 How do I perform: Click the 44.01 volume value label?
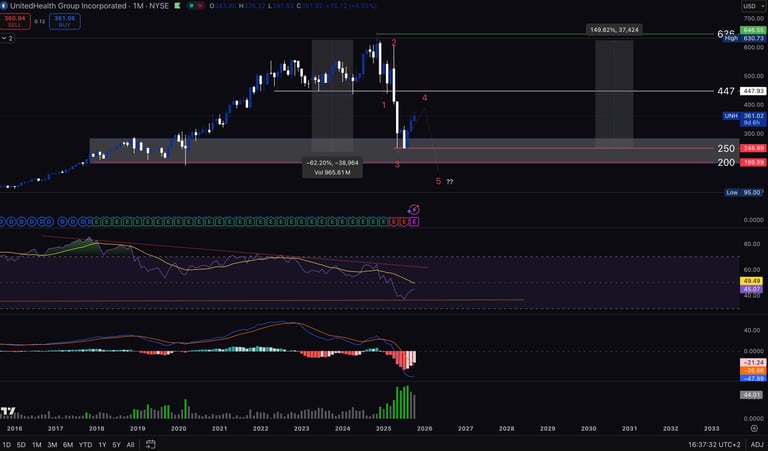tap(751, 395)
